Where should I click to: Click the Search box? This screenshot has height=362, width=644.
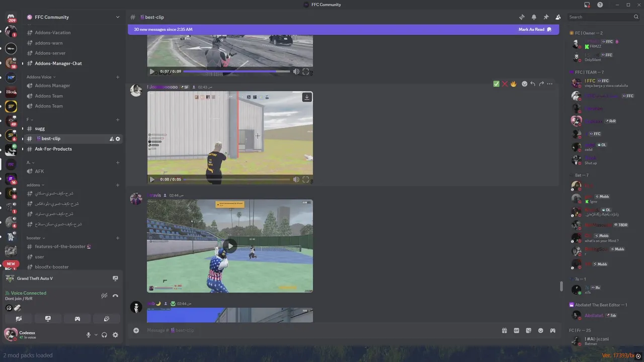pyautogui.click(x=603, y=17)
